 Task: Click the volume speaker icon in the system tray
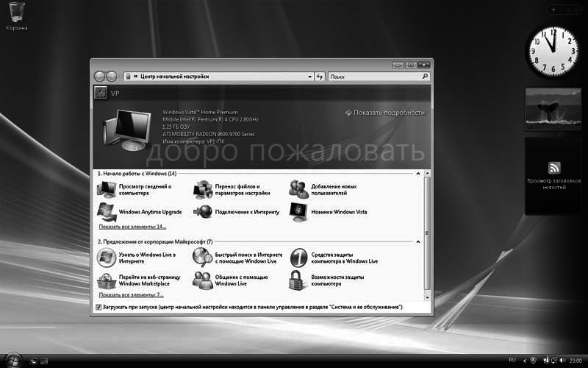pos(562,360)
